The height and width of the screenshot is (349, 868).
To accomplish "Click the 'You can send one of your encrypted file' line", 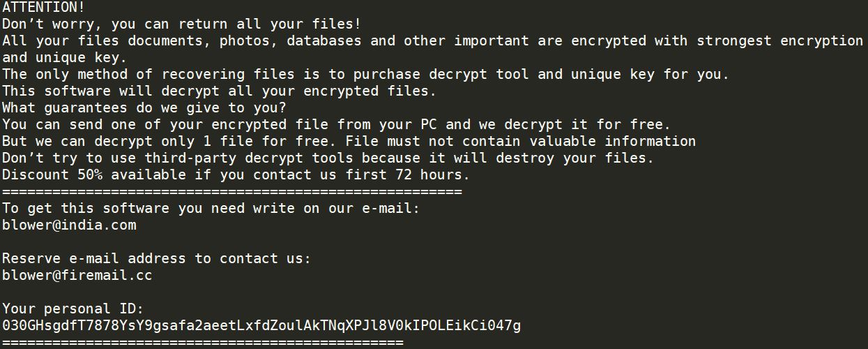I will pyautogui.click(x=336, y=124).
